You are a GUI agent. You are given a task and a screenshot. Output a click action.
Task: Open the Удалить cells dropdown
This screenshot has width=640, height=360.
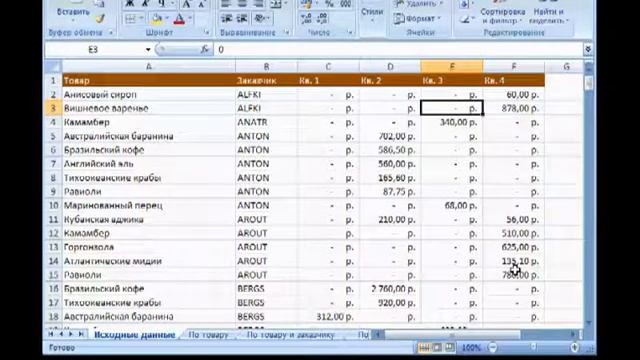419,4
